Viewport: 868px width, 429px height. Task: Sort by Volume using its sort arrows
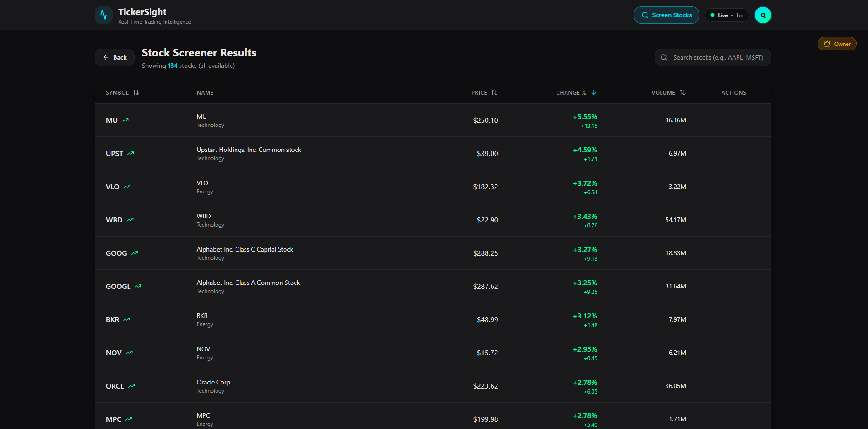[682, 92]
